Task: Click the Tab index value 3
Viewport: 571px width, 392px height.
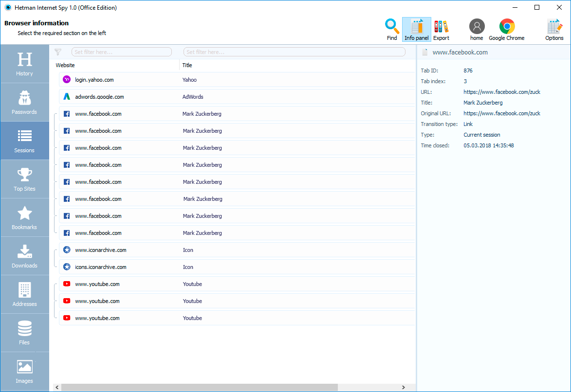Action: point(465,81)
